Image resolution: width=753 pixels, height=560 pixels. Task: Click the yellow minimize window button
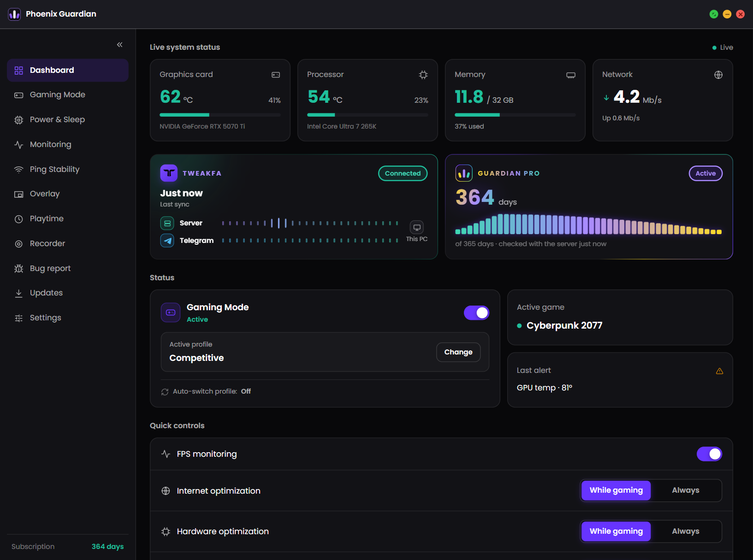click(x=727, y=14)
